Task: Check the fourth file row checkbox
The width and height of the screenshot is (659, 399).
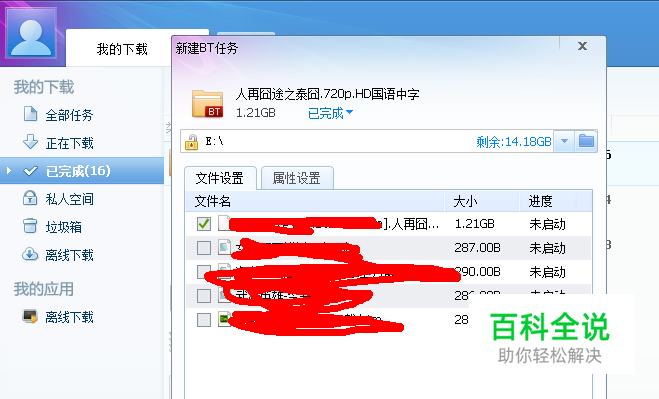Action: click(x=204, y=296)
